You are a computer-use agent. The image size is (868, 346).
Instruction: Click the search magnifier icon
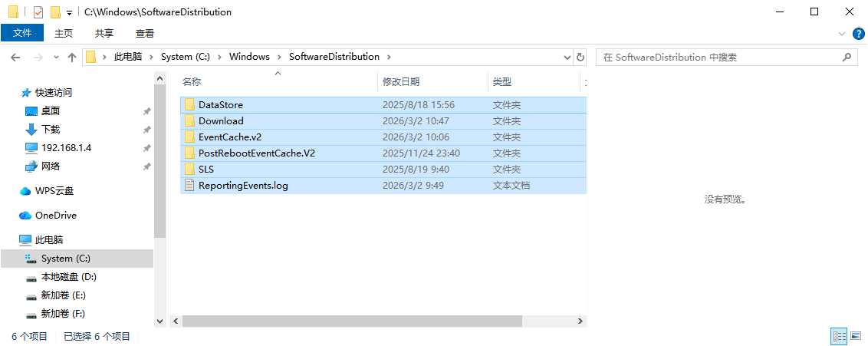(x=846, y=57)
